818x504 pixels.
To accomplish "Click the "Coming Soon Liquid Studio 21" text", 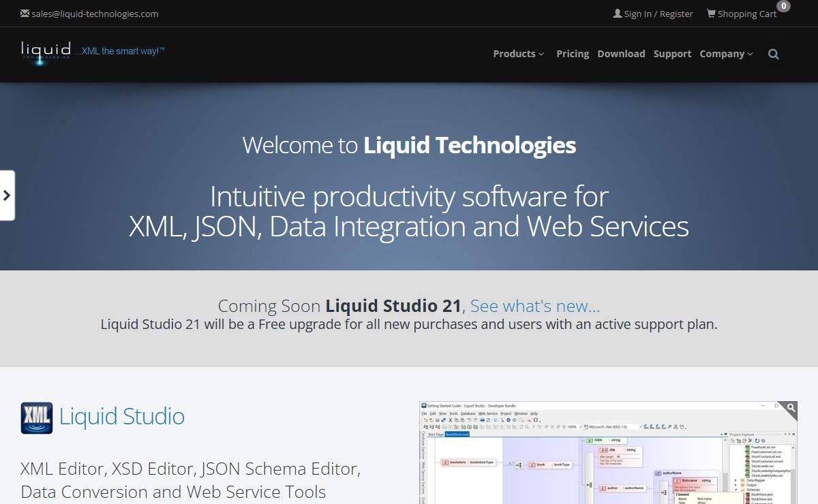I will click(339, 306).
